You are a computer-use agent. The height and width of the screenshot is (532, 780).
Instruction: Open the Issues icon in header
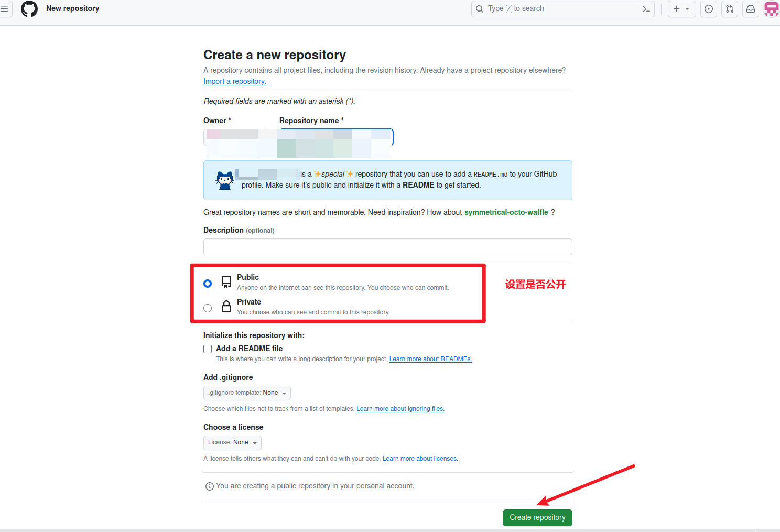pyautogui.click(x=709, y=9)
